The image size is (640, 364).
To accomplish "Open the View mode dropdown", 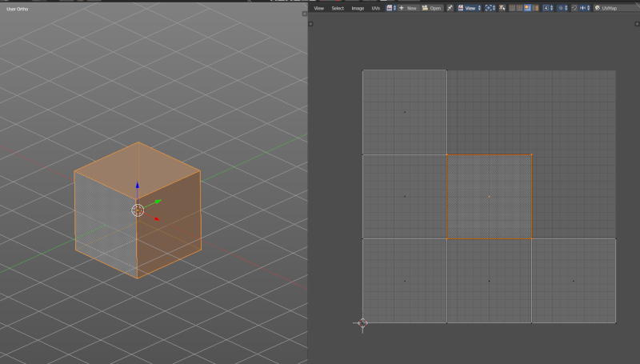I will pyautogui.click(x=469, y=8).
